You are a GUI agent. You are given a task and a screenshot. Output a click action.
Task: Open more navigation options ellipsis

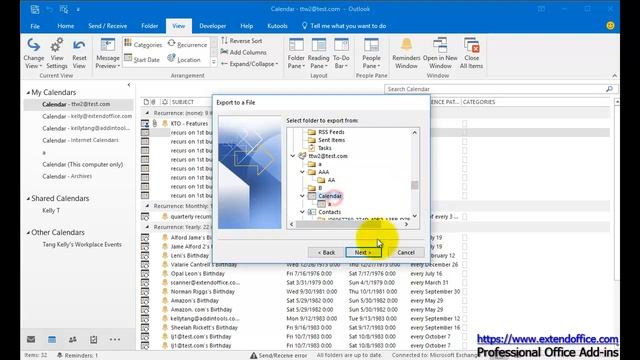pyautogui.click(x=115, y=339)
